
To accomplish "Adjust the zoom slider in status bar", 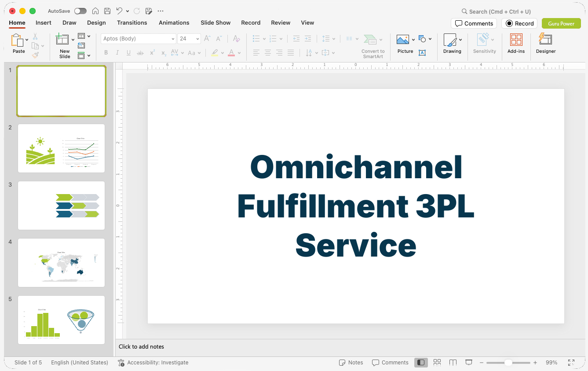I will [x=508, y=363].
